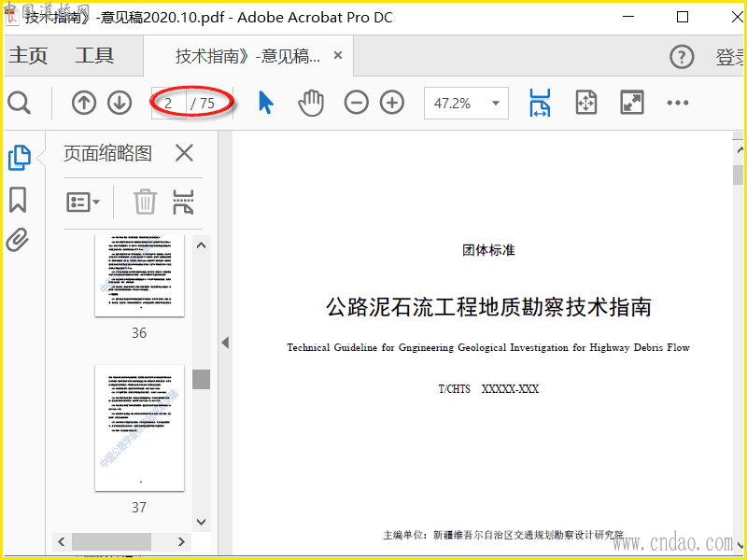Open page thumbnails panel icon

(x=20, y=158)
